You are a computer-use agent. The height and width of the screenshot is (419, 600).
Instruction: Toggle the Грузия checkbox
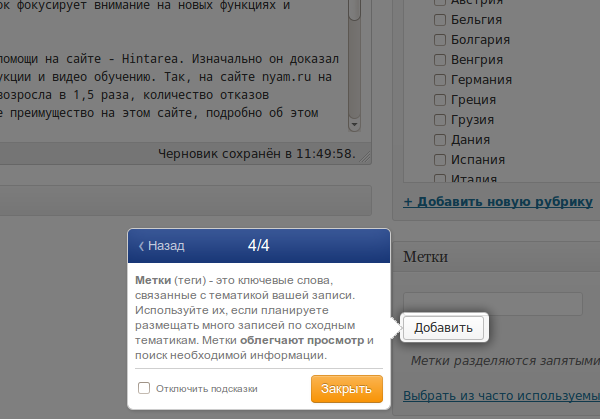pyautogui.click(x=440, y=120)
